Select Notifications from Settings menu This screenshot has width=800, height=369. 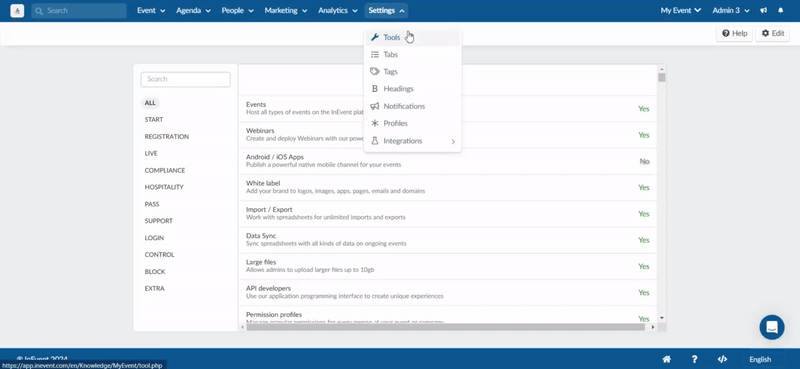click(413, 106)
